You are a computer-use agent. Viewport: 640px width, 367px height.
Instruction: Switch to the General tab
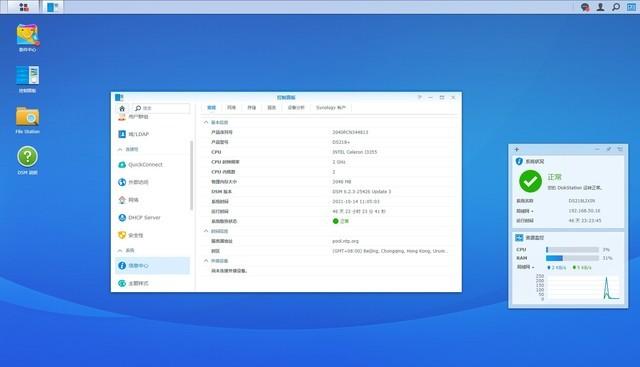coord(211,108)
